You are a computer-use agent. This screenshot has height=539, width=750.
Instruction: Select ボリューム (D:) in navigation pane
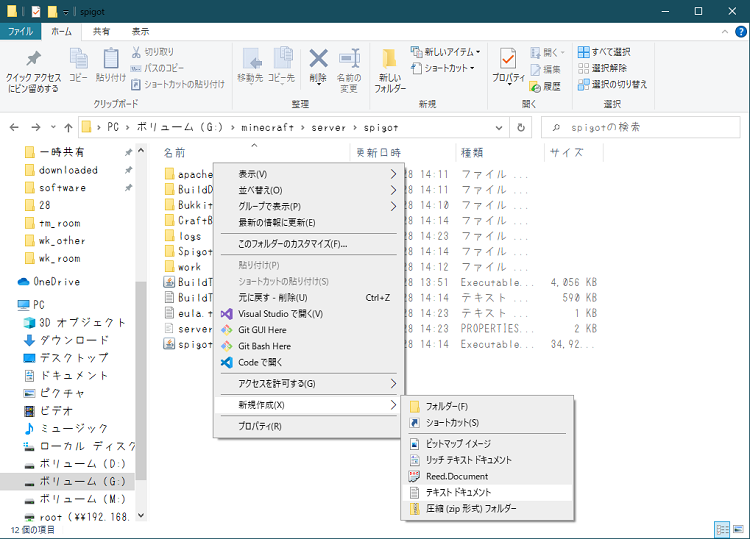[x=82, y=464]
